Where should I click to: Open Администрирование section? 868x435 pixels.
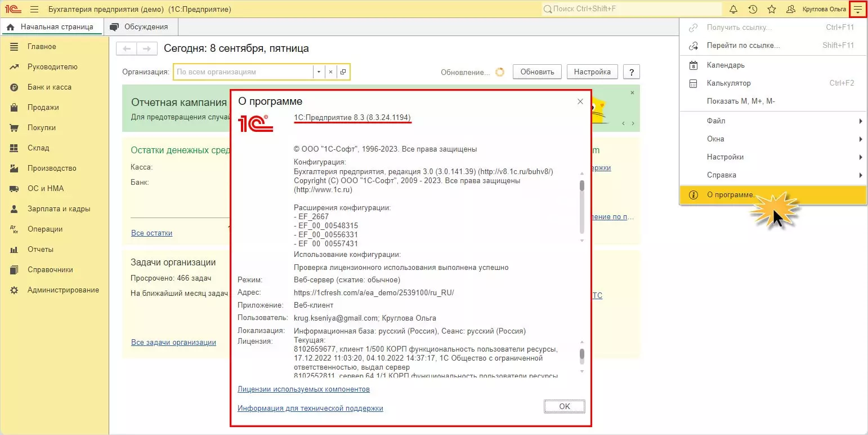55,290
